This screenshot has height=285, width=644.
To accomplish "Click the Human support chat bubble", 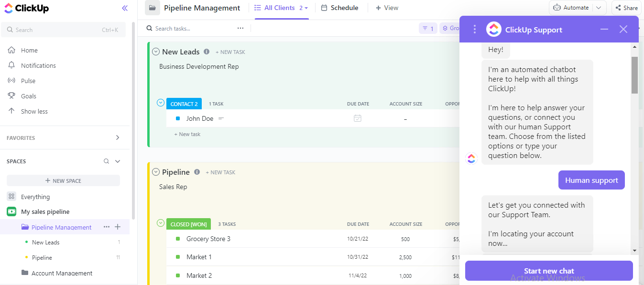I will [591, 180].
